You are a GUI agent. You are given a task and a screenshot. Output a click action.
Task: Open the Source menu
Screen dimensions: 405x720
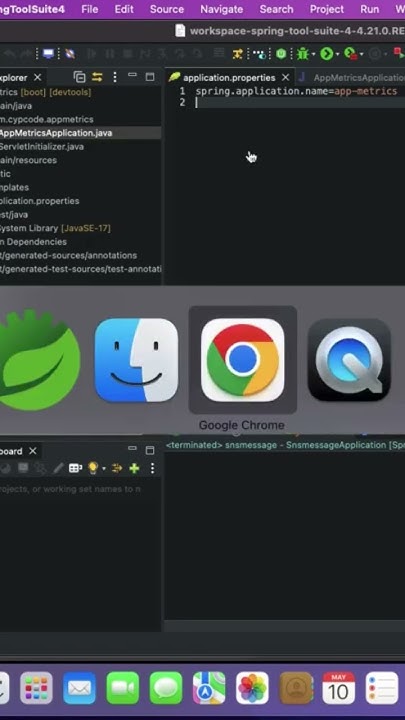coord(167,9)
